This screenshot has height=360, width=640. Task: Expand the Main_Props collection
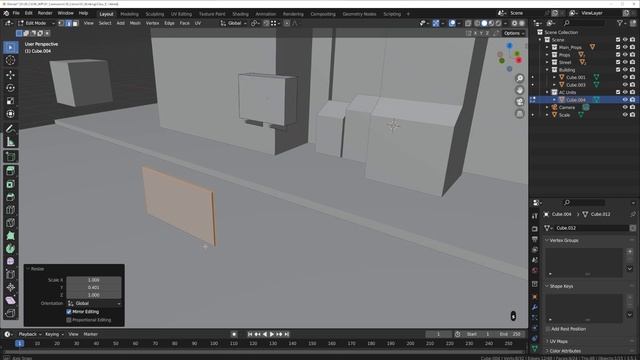(547, 47)
